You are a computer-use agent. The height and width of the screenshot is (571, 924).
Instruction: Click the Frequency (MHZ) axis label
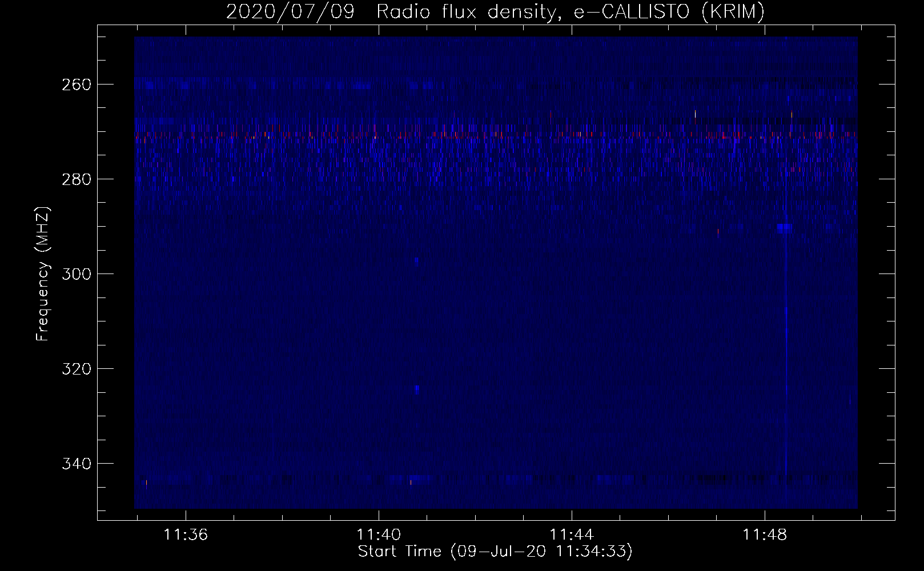pyautogui.click(x=43, y=274)
